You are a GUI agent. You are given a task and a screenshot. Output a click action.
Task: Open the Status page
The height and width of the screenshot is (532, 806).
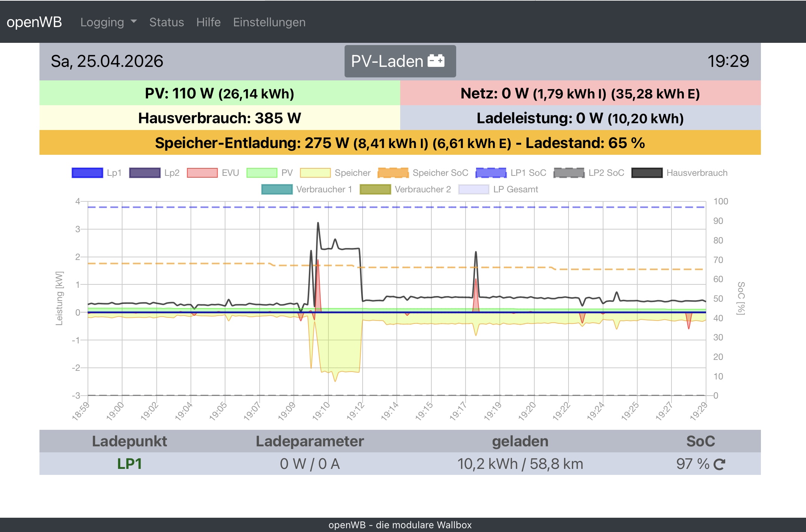[x=166, y=22]
